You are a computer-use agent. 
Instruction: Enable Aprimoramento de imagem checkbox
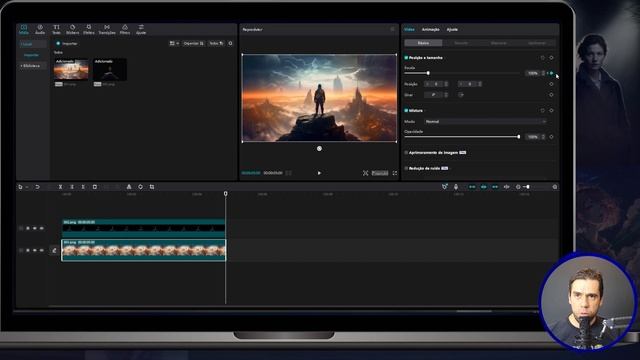(x=406, y=153)
